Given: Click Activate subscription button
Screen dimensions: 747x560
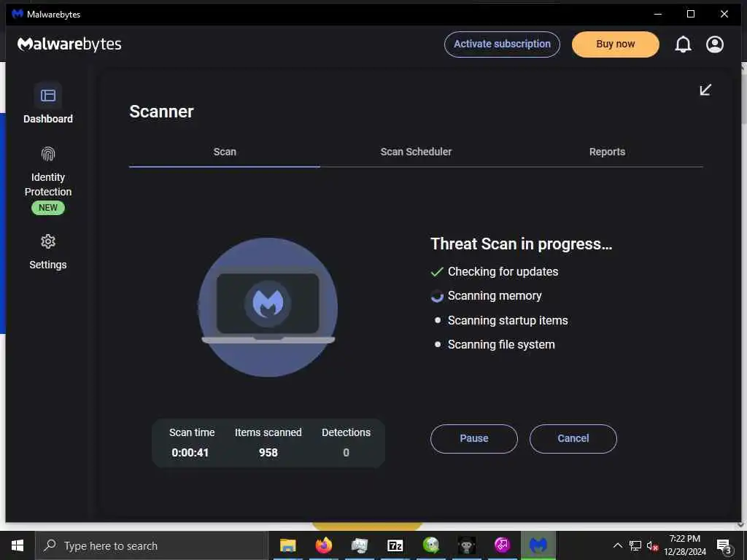Looking at the screenshot, I should click(502, 44).
